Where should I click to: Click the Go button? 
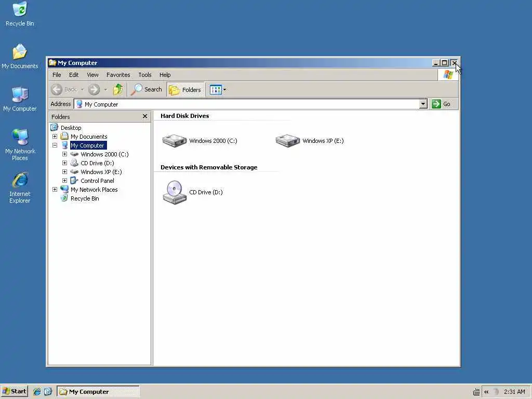441,104
